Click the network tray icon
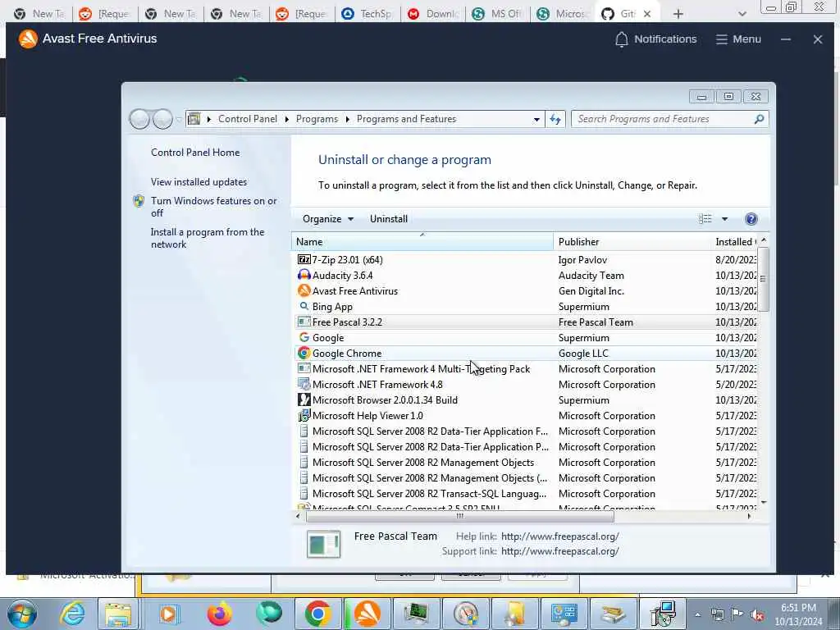This screenshot has height=630, width=840. coord(717,615)
